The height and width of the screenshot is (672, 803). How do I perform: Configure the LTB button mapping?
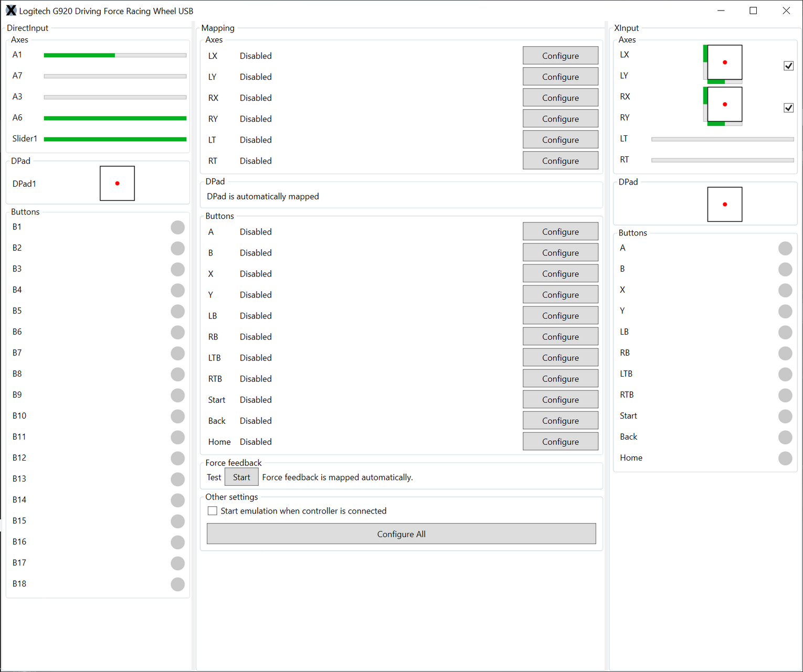pyautogui.click(x=561, y=357)
